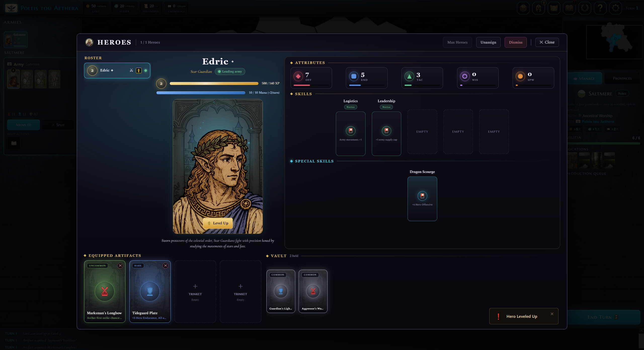Viewport: 644px width, 350px height.
Task: Click the Split button in Army panel
Action: click(x=58, y=125)
